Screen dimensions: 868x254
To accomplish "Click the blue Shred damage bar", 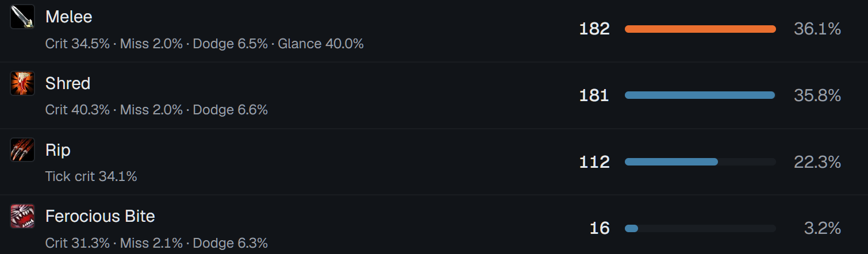I will coord(700,95).
